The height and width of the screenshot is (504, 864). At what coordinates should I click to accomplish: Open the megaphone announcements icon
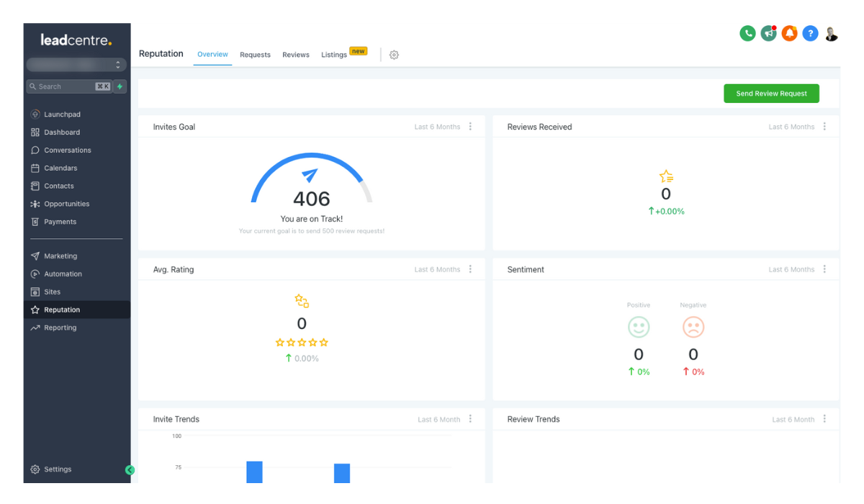click(769, 33)
